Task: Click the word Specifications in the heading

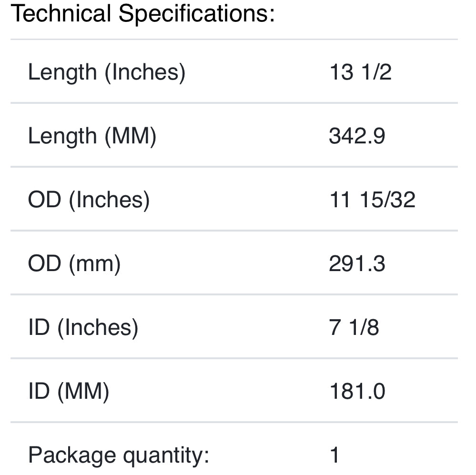Action: tap(197, 13)
